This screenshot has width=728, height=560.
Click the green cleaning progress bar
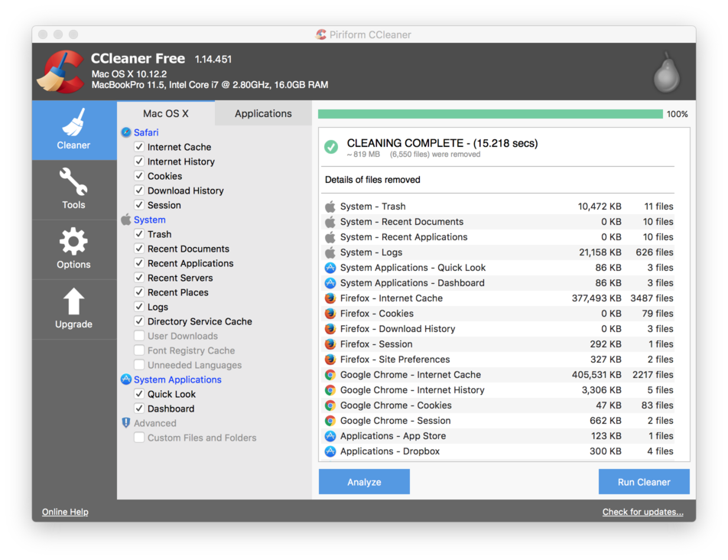(490, 114)
